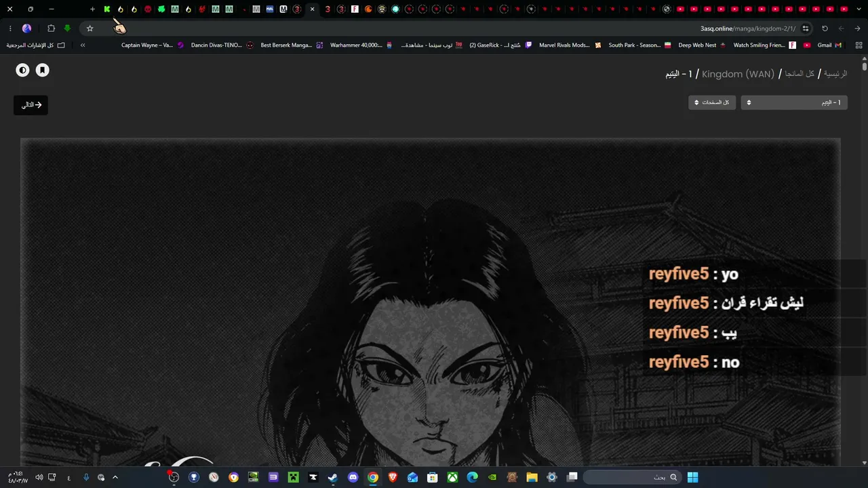Open the browser profile avatar

coord(26,28)
